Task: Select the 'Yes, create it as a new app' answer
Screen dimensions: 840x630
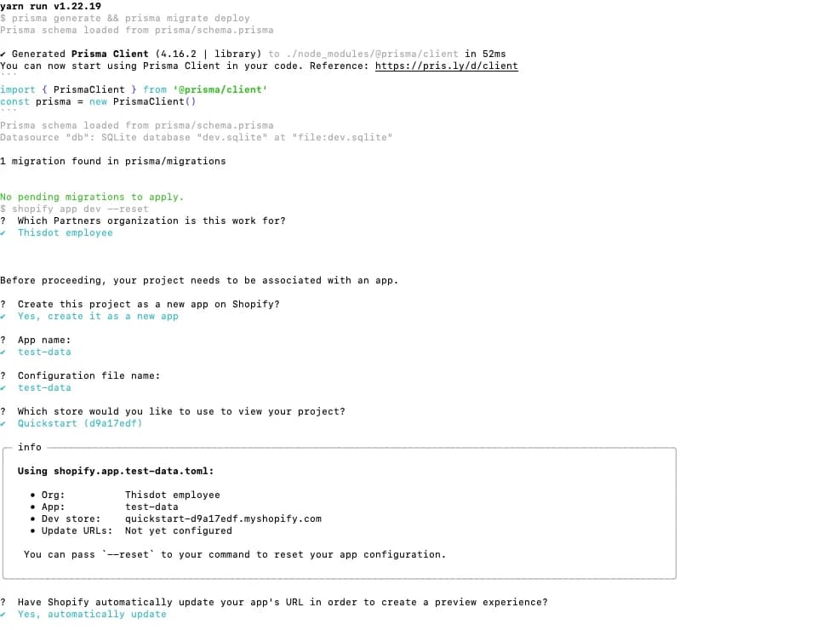Action: tap(98, 317)
